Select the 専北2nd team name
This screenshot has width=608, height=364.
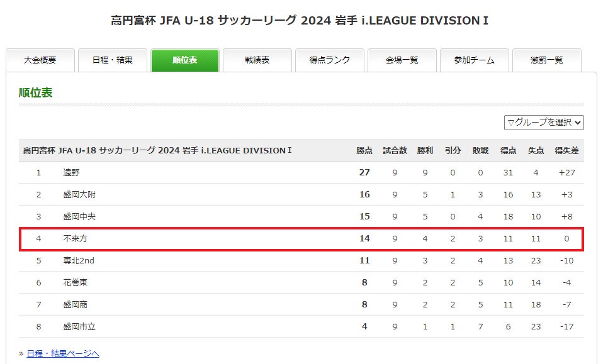point(79,261)
